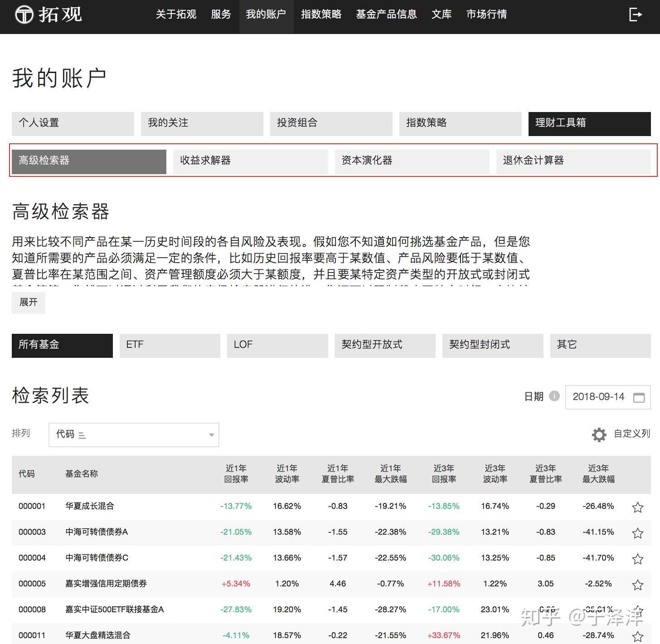This screenshot has height=644, width=660.
Task: Star the 华夏大盘精选混合 fund row
Action: click(x=637, y=636)
